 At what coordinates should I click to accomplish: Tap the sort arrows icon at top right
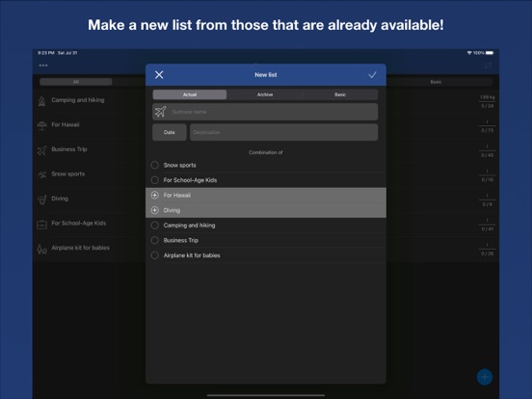(x=488, y=66)
